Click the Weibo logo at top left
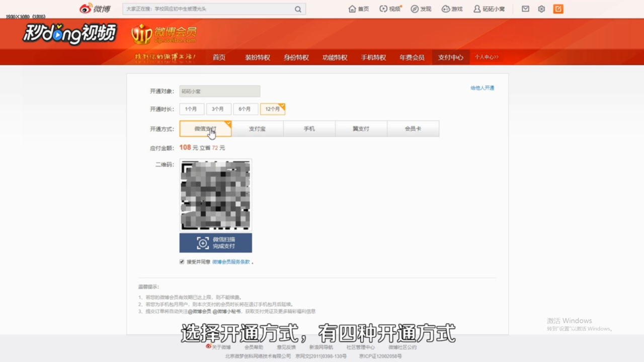The height and width of the screenshot is (362, 644). [95, 9]
